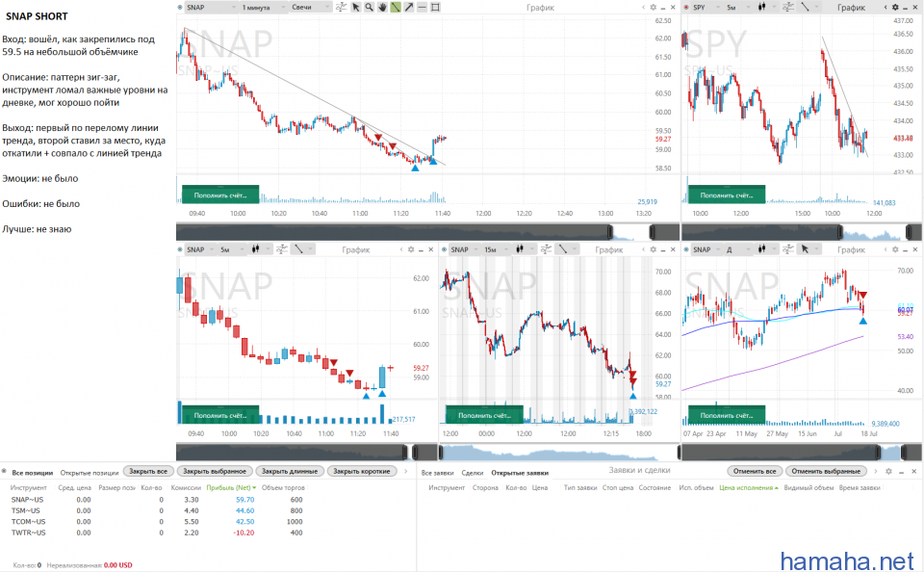
Task: Click 'Отменить выбранные' button
Action: click(826, 471)
